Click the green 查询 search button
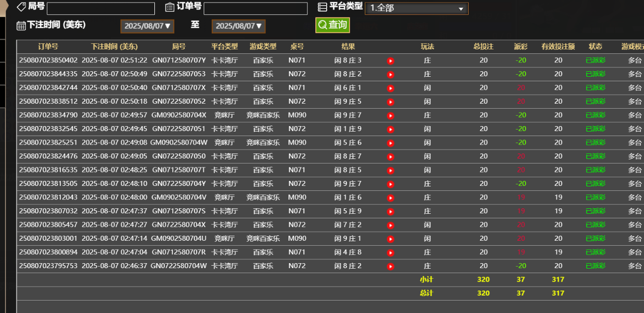 (332, 24)
